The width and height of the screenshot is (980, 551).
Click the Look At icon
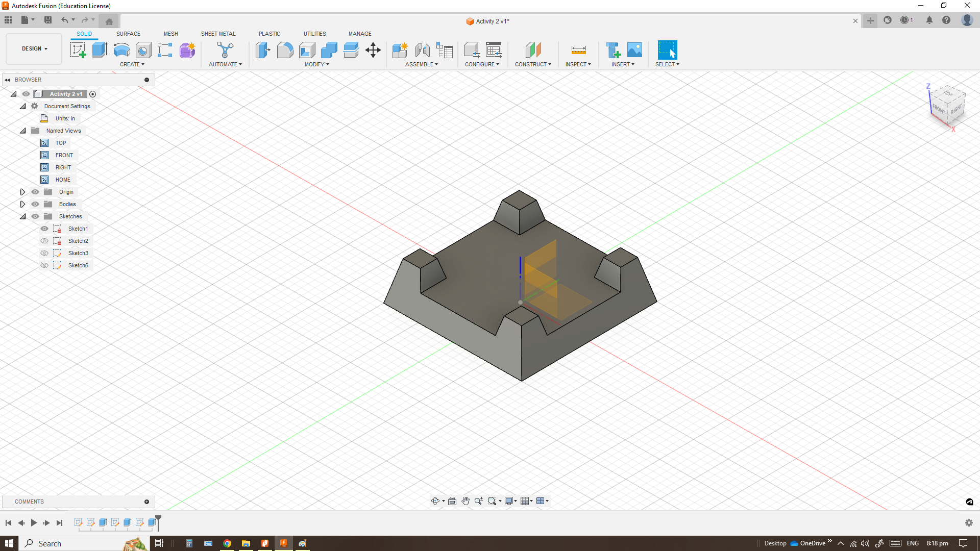(x=452, y=501)
